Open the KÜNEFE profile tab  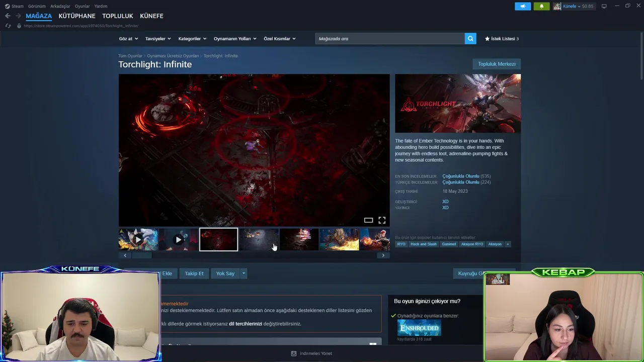[151, 16]
